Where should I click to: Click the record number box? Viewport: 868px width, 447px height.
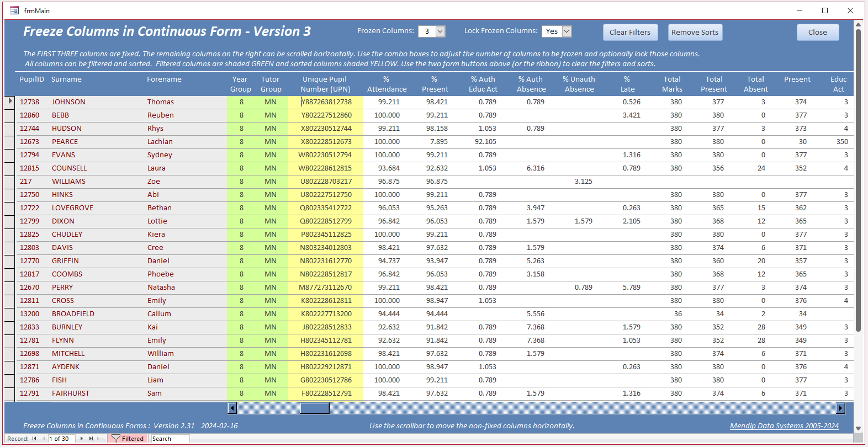(x=62, y=439)
